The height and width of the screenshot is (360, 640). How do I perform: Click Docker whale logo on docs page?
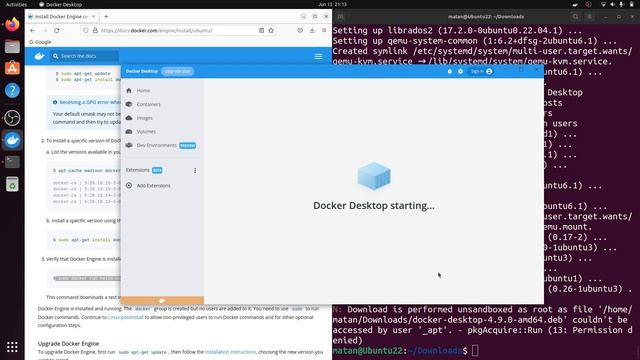39,56
